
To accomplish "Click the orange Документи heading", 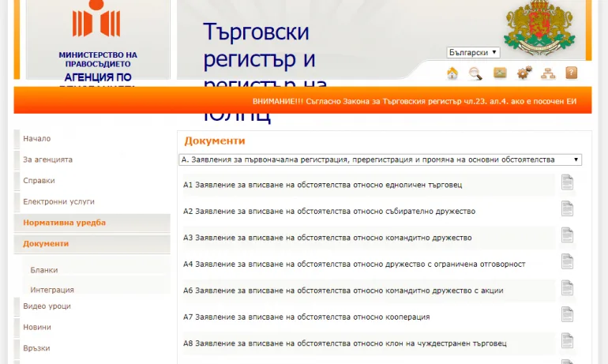I will click(x=215, y=141).
